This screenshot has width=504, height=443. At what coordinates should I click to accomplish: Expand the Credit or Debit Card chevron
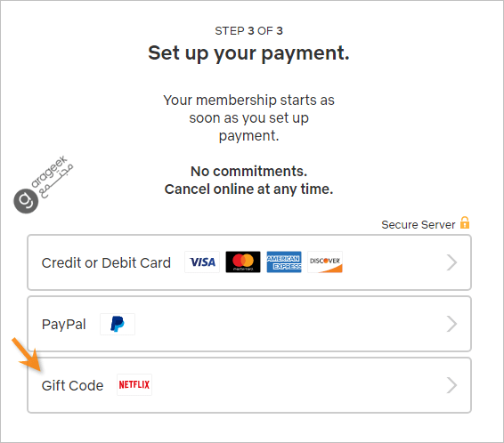pyautogui.click(x=451, y=262)
